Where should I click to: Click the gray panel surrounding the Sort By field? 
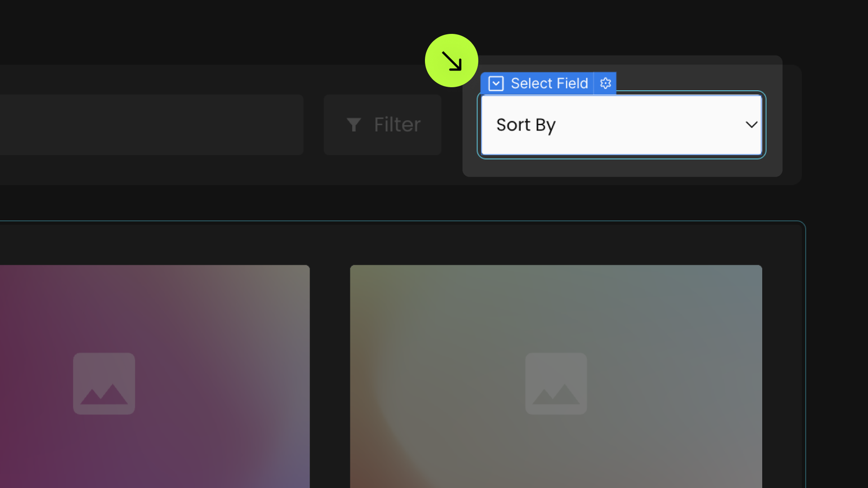623,167
